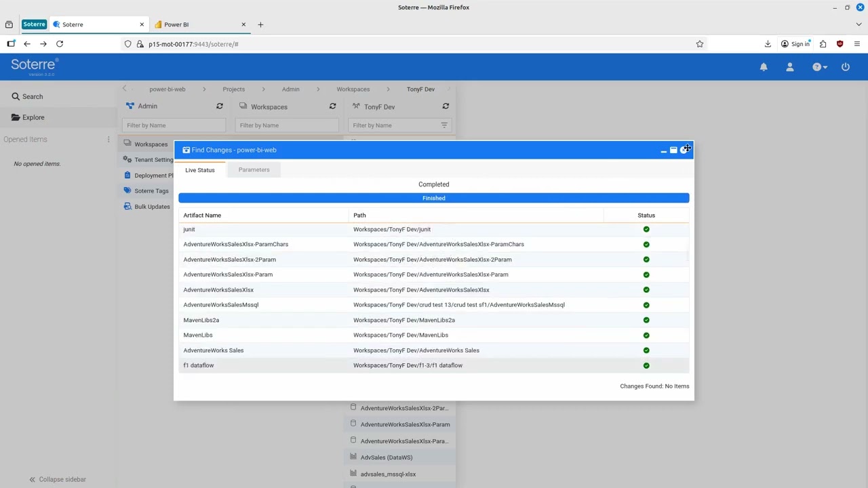
Task: Click the Find Changes dialog title icon
Action: click(186, 150)
